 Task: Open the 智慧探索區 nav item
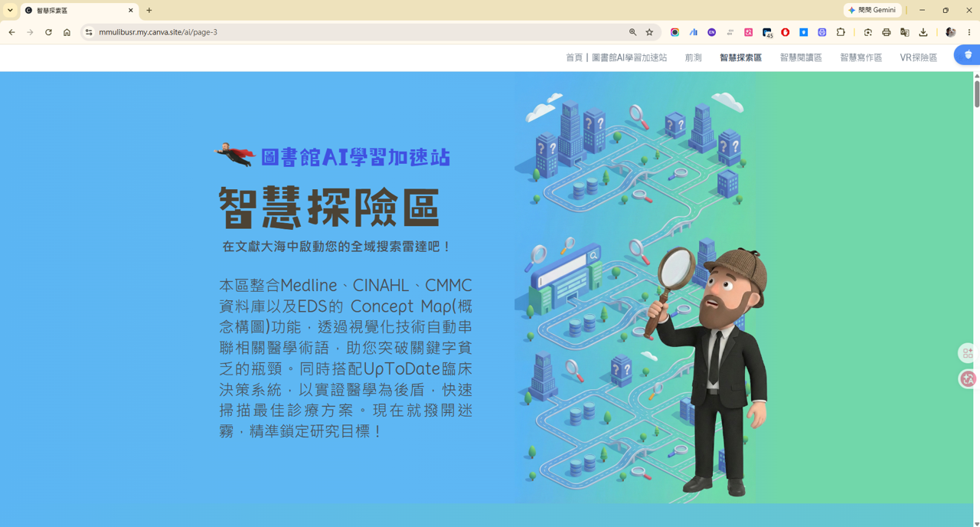point(740,57)
